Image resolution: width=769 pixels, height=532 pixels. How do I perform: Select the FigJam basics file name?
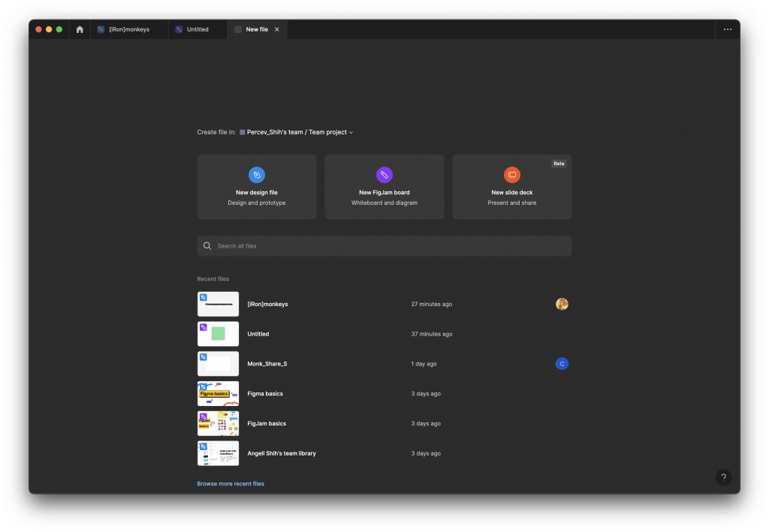tap(267, 424)
